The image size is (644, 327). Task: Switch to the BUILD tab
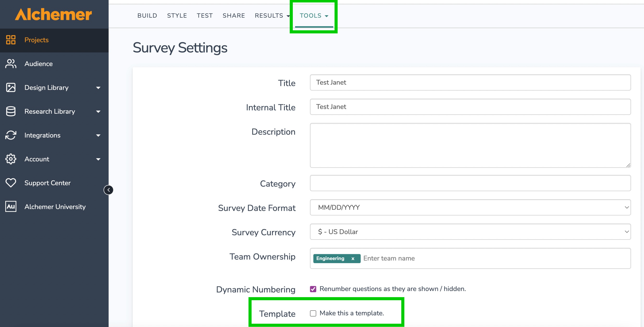(147, 15)
